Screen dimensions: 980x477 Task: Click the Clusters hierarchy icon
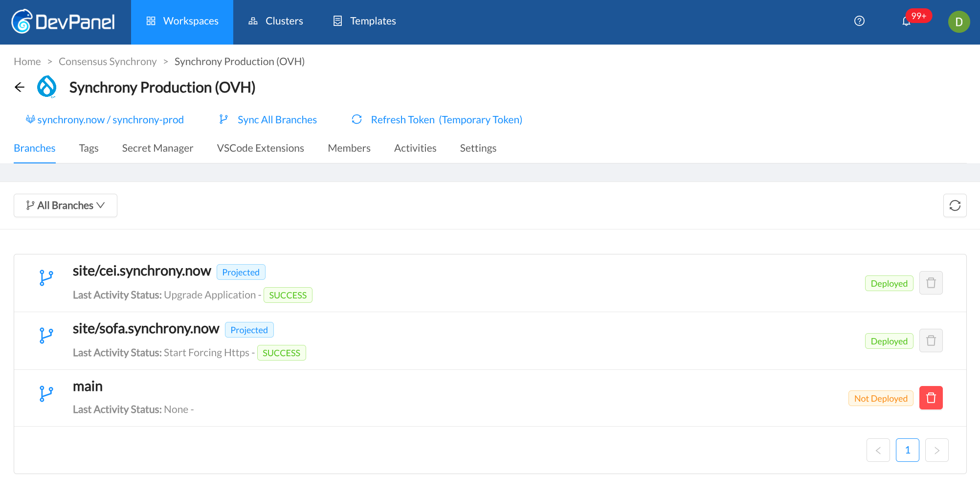pos(253,21)
